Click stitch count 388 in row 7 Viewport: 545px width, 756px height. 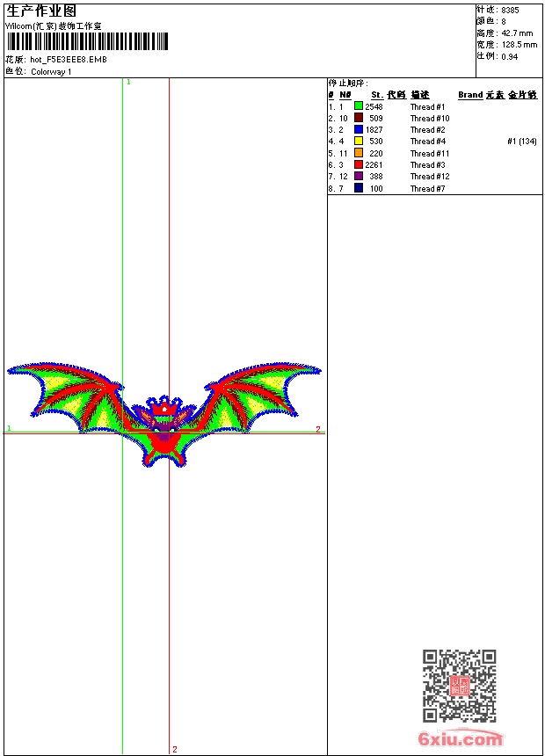click(376, 177)
